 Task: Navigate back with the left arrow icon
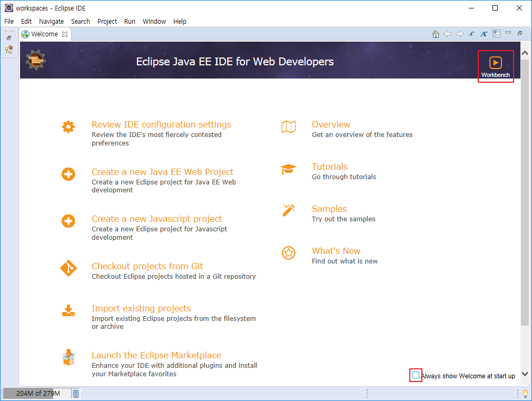448,34
